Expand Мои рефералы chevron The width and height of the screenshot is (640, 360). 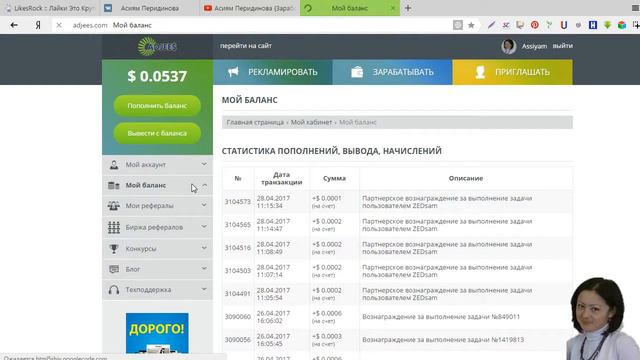coord(204,205)
